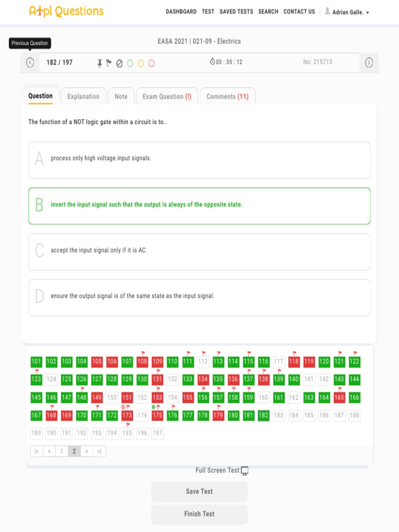The height and width of the screenshot is (532, 399).
Task: Open the Explanation tab
Action: [x=83, y=97]
